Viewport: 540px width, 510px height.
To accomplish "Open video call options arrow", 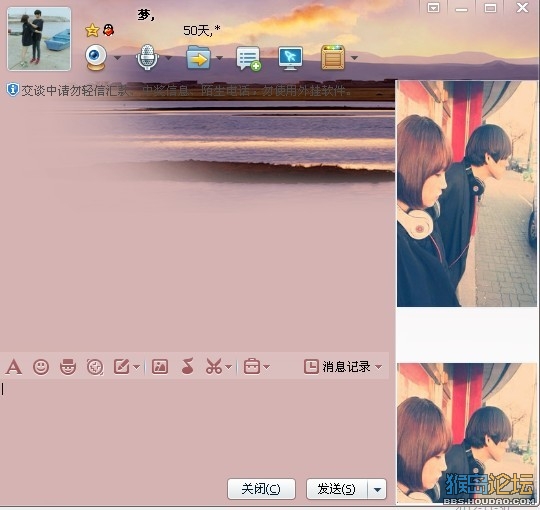I will point(117,58).
